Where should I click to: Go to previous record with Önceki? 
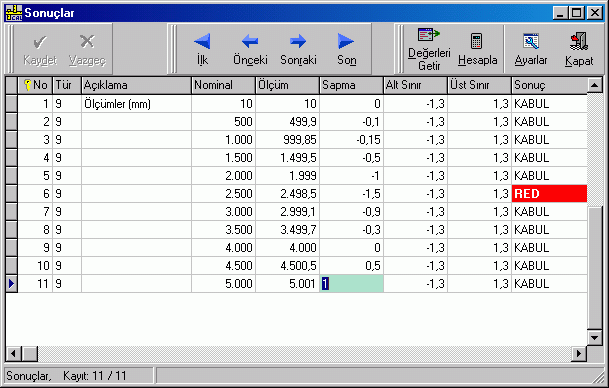pyautogui.click(x=250, y=49)
